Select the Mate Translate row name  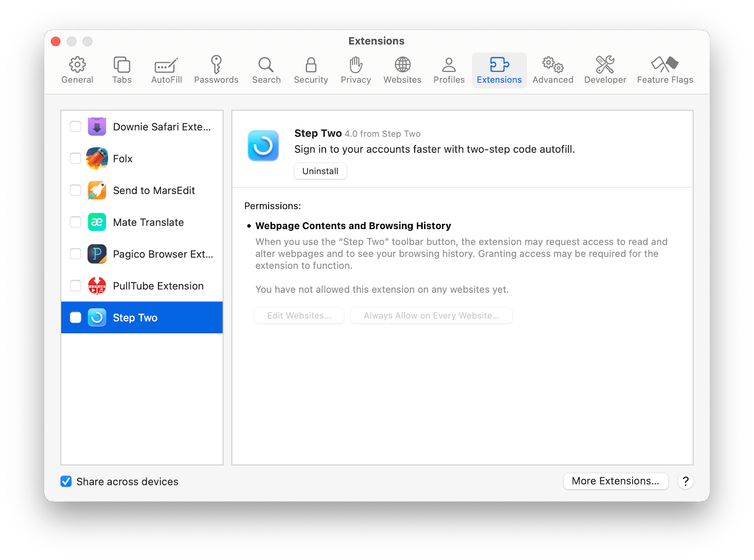[148, 222]
